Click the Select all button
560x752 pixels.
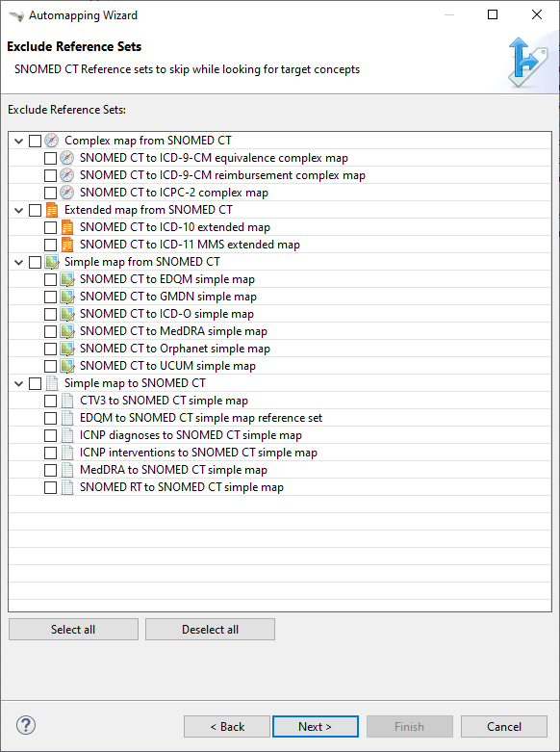coord(73,629)
